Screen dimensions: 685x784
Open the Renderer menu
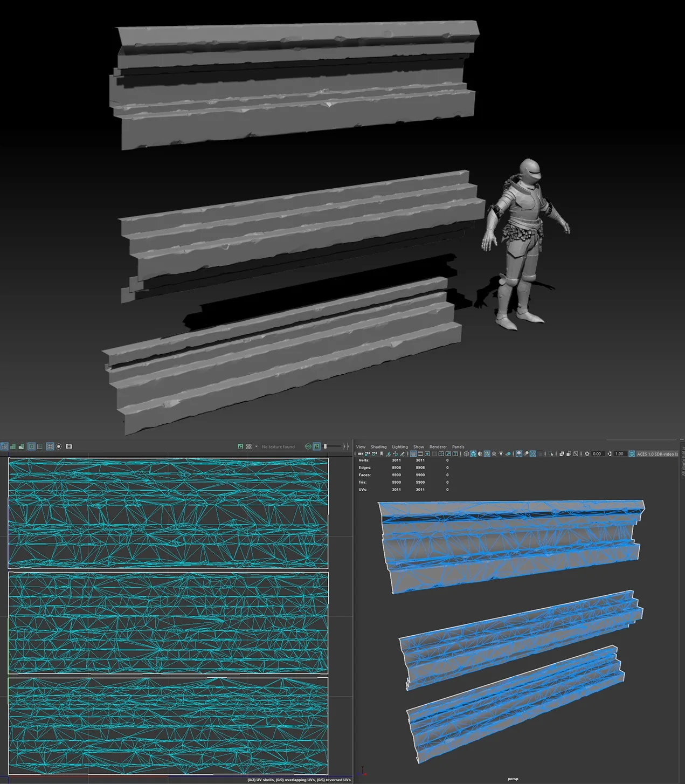[438, 446]
